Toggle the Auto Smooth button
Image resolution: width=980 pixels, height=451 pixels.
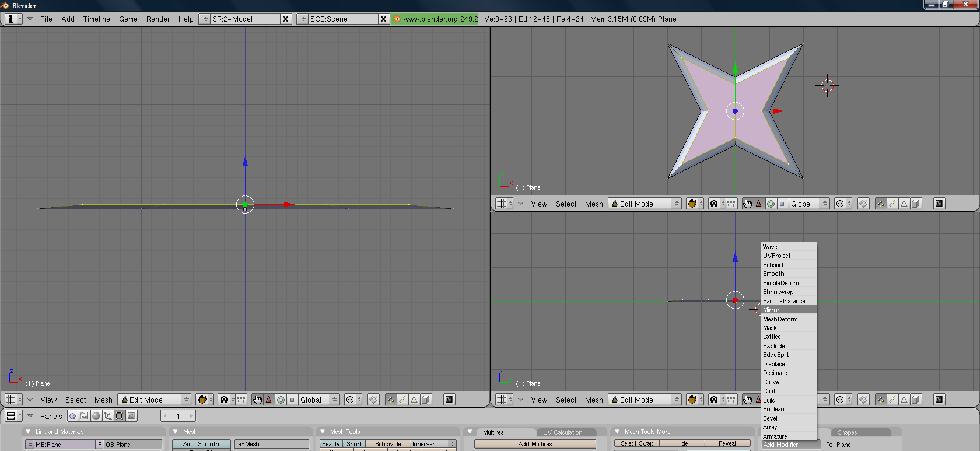click(x=201, y=444)
